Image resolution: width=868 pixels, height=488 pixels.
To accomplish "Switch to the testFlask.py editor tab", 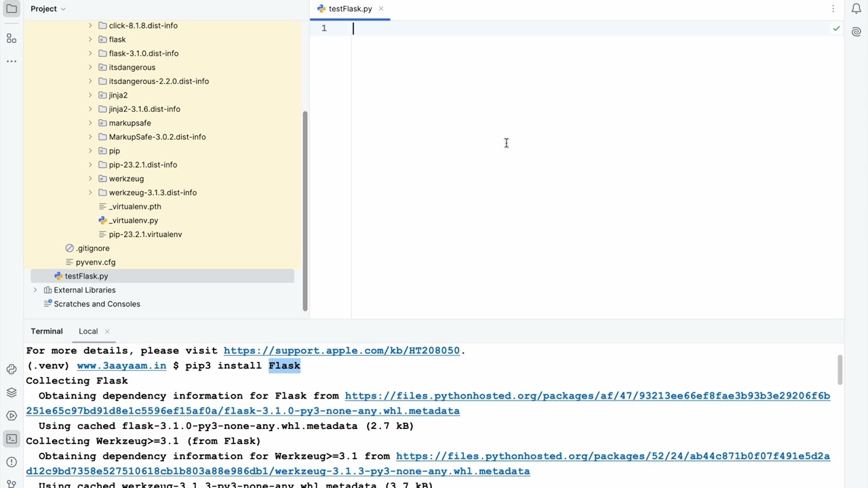I will [350, 9].
